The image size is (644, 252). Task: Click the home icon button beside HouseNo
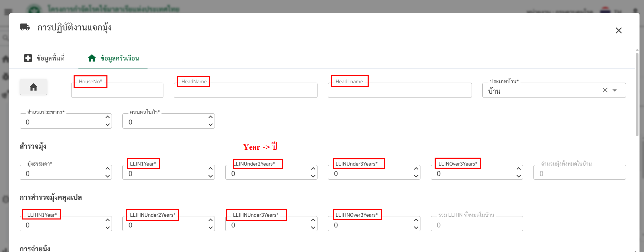click(33, 87)
